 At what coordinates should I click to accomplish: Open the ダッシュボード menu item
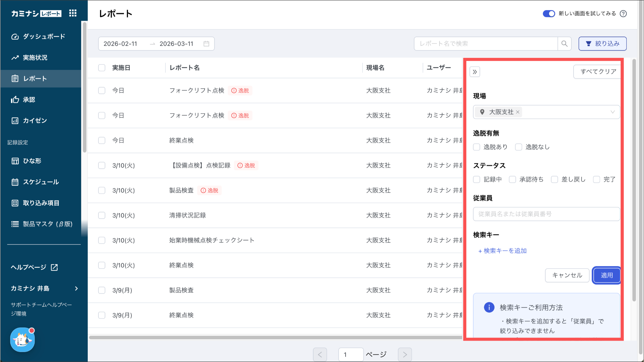click(44, 36)
